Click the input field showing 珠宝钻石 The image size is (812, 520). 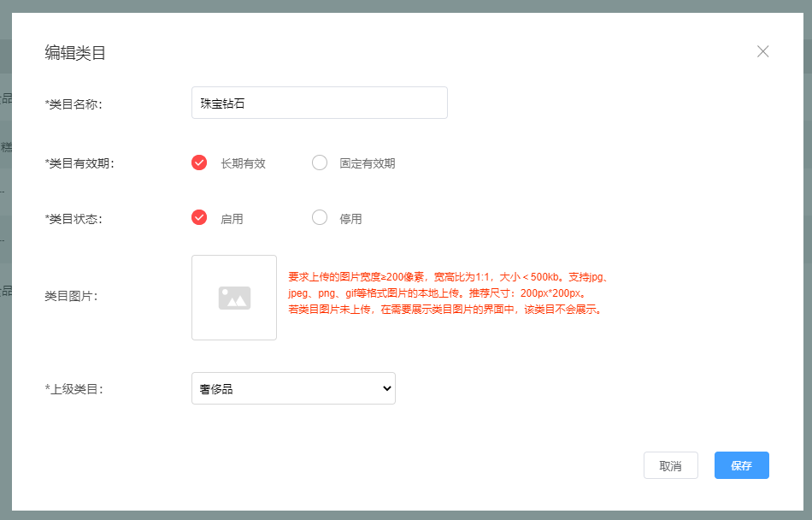click(x=319, y=102)
